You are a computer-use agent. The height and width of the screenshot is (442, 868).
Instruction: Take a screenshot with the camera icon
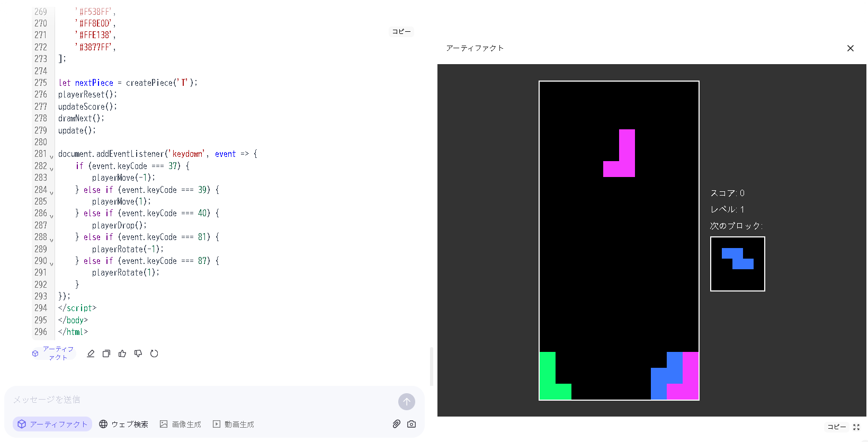pyautogui.click(x=411, y=424)
